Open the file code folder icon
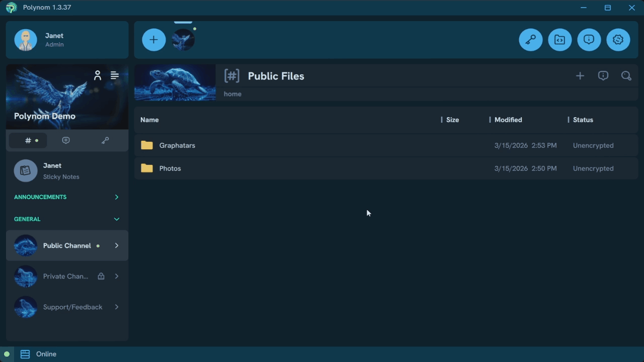This screenshot has height=362, width=644. (560, 40)
